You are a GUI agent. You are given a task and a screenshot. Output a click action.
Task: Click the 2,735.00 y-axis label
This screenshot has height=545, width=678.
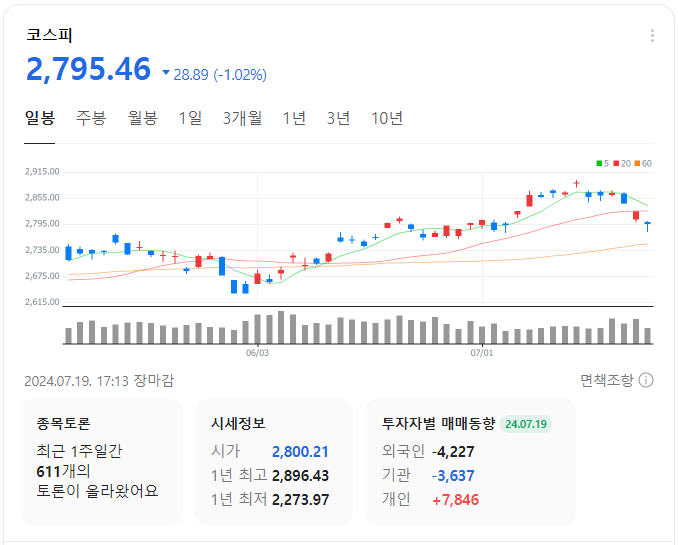tap(42, 250)
